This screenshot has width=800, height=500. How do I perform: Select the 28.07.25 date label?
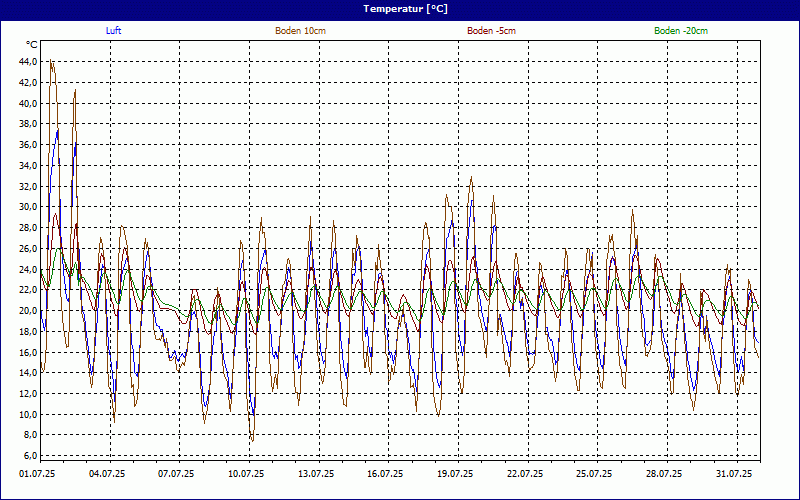[x=664, y=474]
